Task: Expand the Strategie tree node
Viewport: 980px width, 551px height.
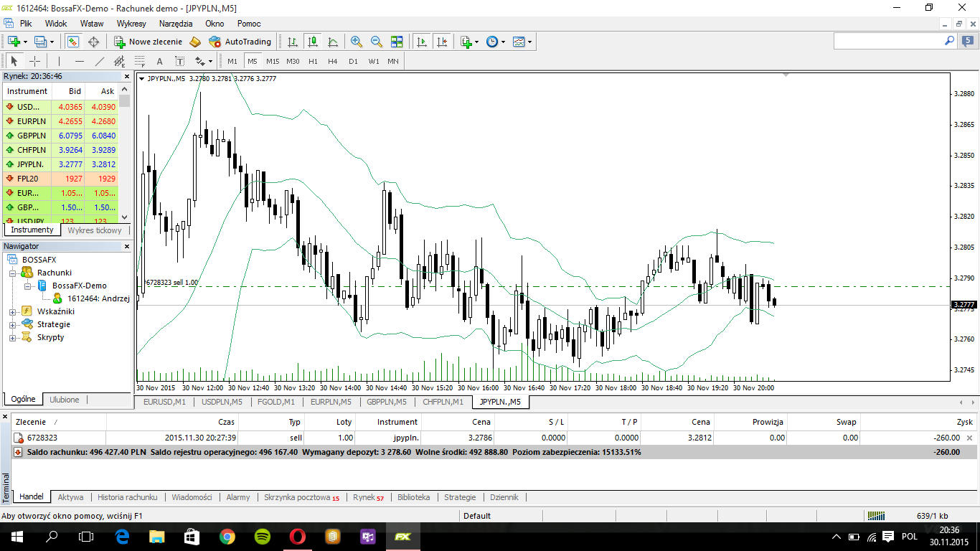Action: [x=12, y=324]
